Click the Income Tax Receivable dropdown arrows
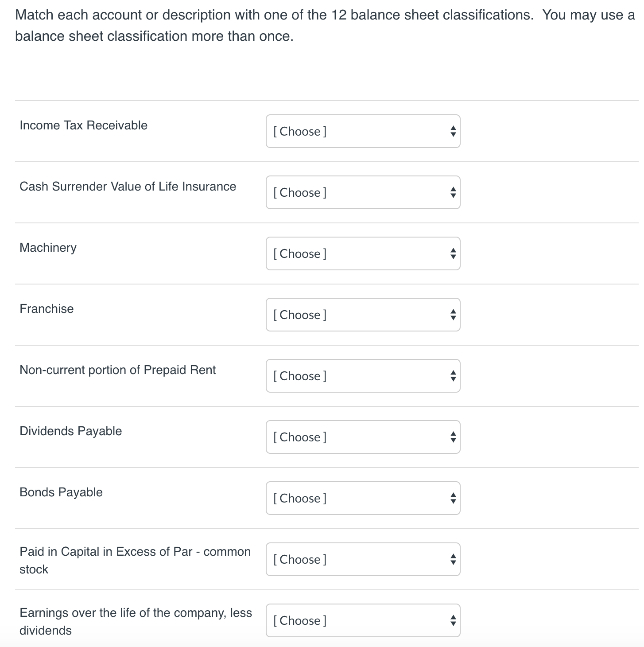This screenshot has height=647, width=644. pos(453,131)
